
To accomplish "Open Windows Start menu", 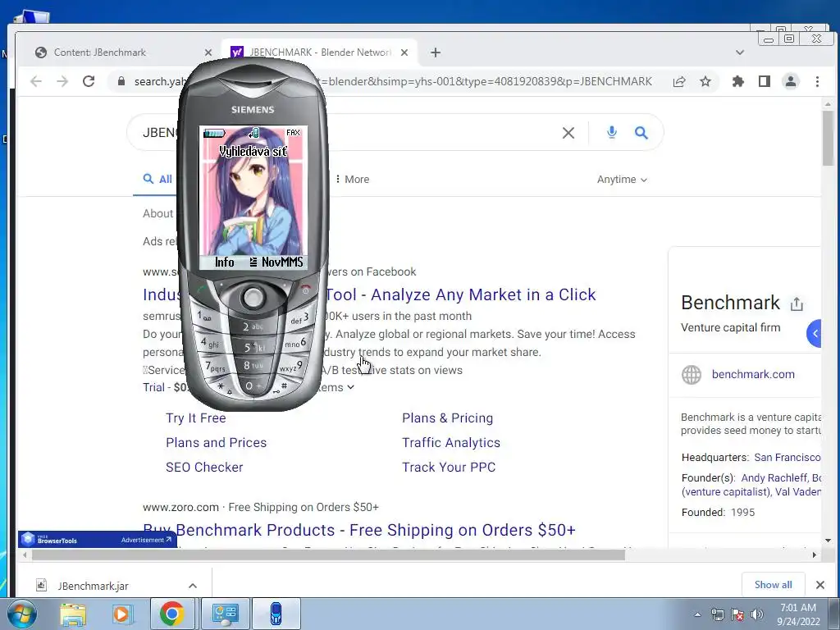I will (22, 614).
